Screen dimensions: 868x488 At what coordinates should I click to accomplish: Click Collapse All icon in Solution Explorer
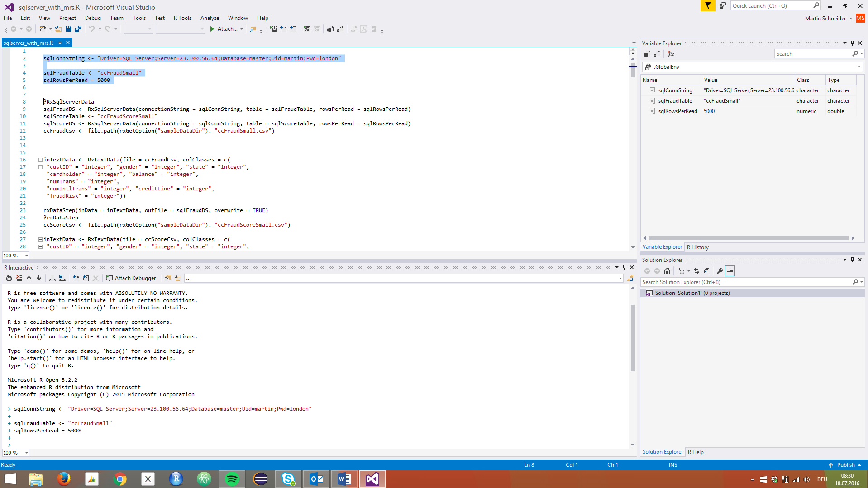tap(706, 271)
